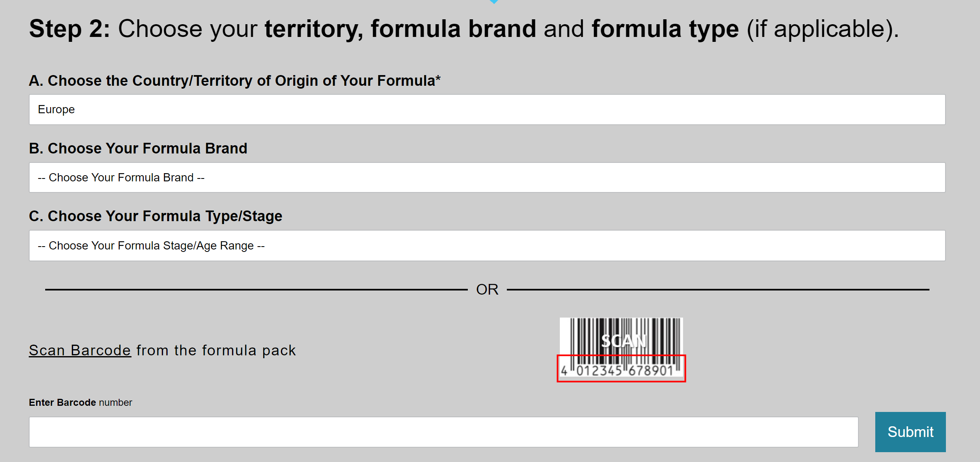980x462 pixels.
Task: Click the Formula Type/Stage label
Action: (155, 216)
